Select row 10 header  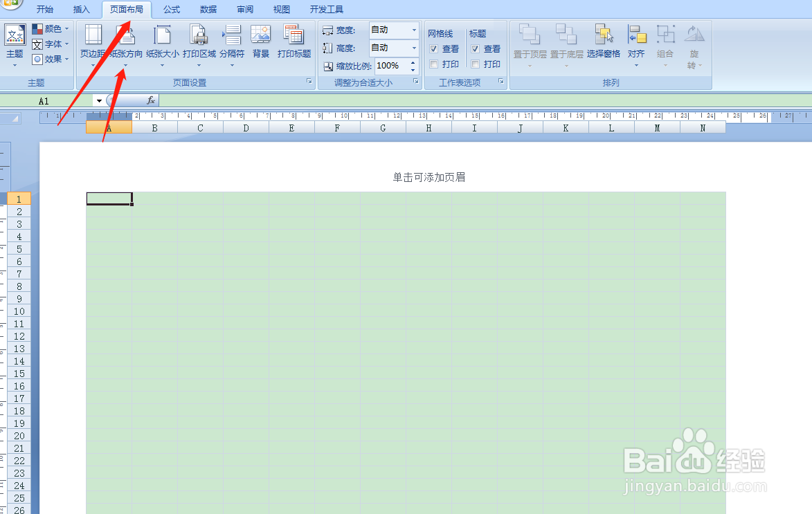click(19, 311)
